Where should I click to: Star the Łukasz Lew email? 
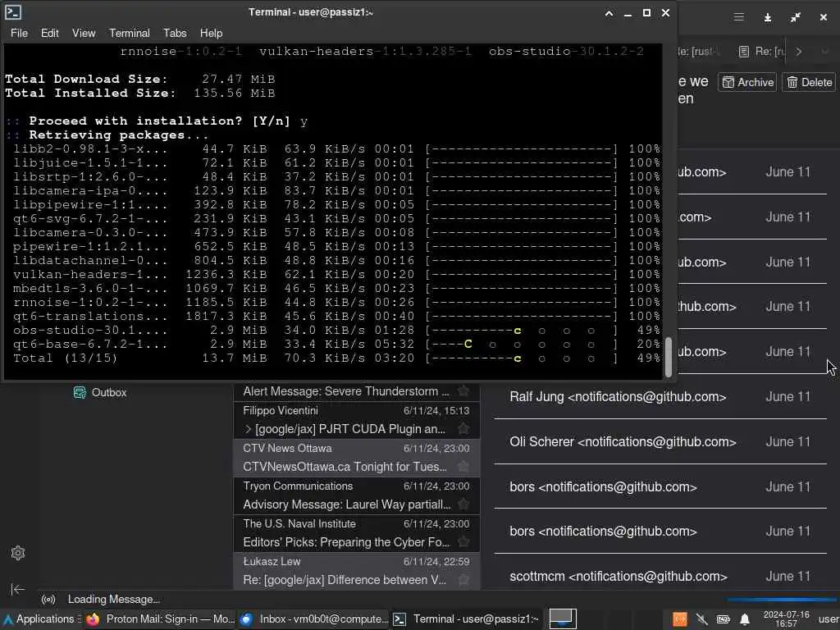click(463, 580)
